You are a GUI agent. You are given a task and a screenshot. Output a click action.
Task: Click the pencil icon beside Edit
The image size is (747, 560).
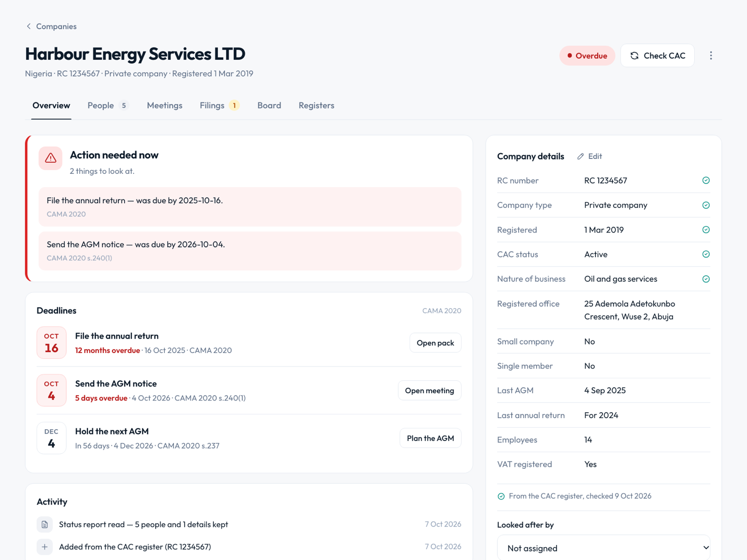581,156
